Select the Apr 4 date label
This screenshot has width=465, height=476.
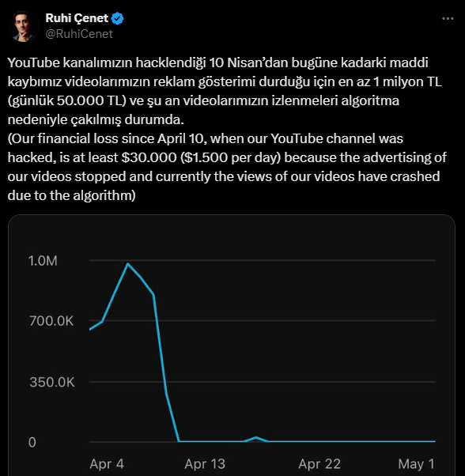click(107, 464)
